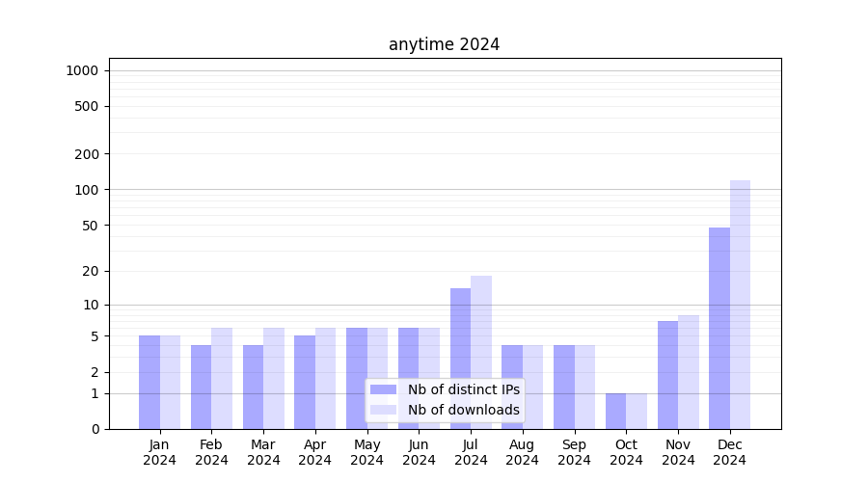868x482 pixels.
Task: Click the Nov 2024 downloads bar
Action: (x=689, y=371)
